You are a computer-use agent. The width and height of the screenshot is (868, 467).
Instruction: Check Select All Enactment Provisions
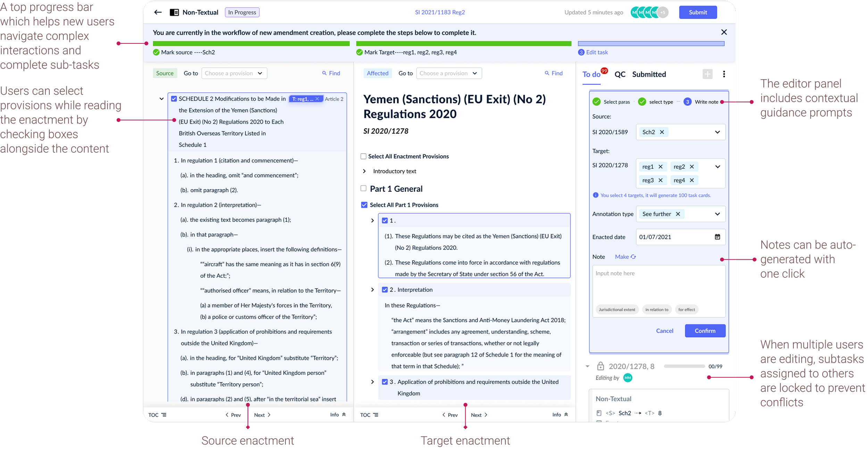(364, 156)
